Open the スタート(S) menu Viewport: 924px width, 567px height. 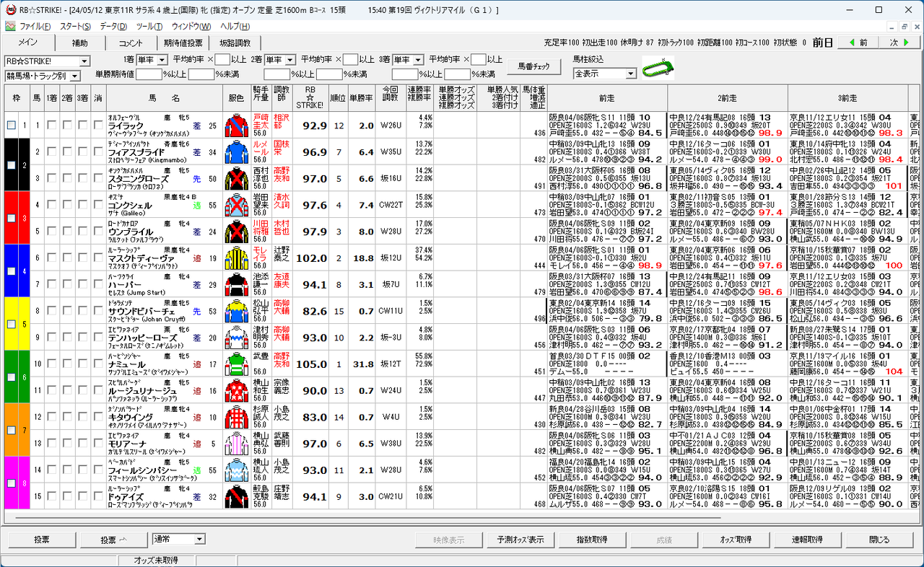(75, 27)
